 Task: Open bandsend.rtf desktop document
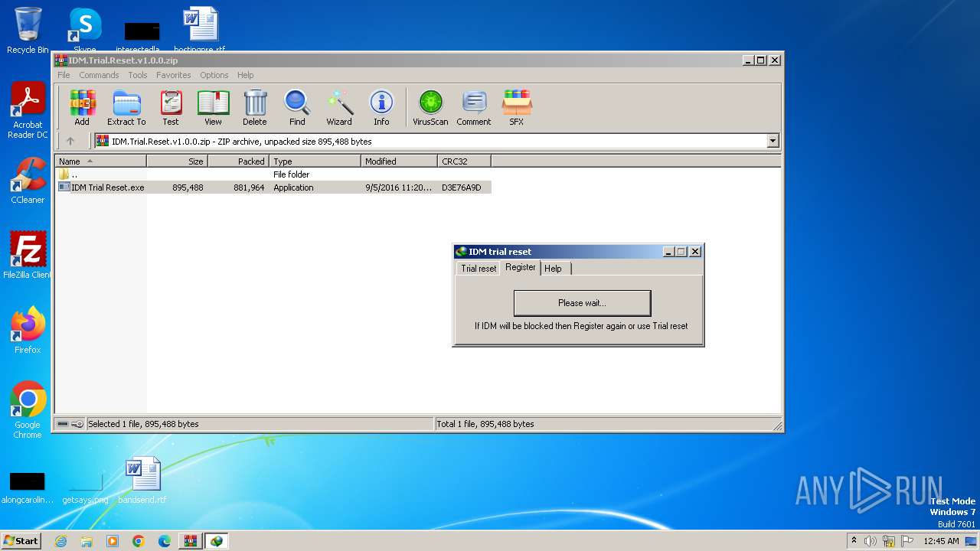pyautogui.click(x=142, y=480)
